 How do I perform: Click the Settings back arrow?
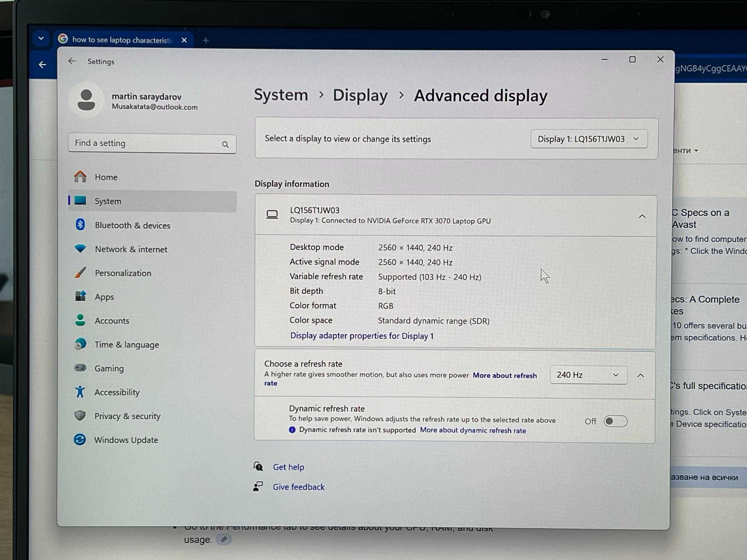(x=72, y=61)
